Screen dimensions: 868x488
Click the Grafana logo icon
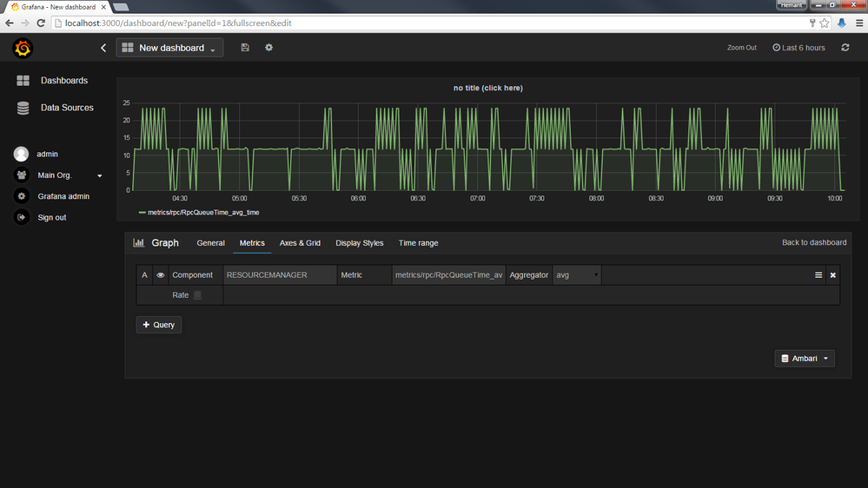pyautogui.click(x=23, y=49)
